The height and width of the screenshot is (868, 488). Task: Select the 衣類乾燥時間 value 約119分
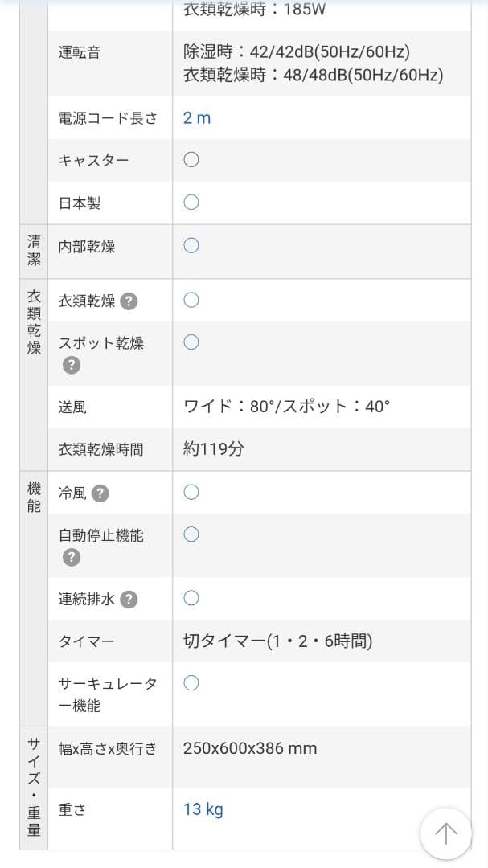213,449
